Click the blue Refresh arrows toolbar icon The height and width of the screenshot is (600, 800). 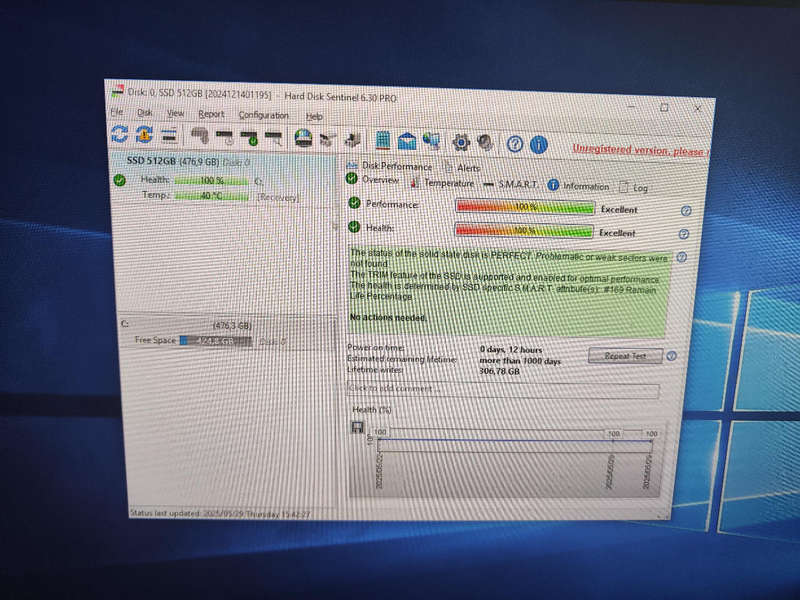[x=119, y=134]
